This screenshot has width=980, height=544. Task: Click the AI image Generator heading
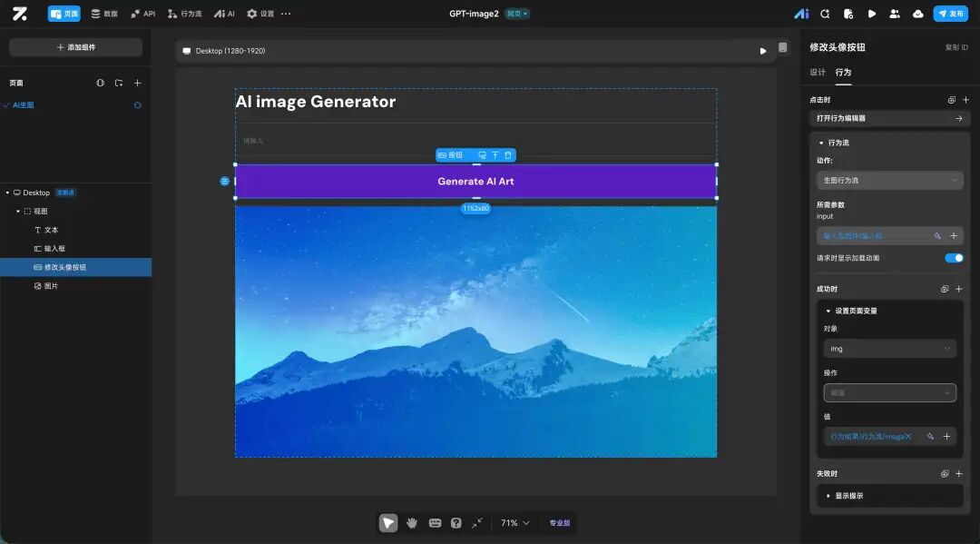[316, 102]
